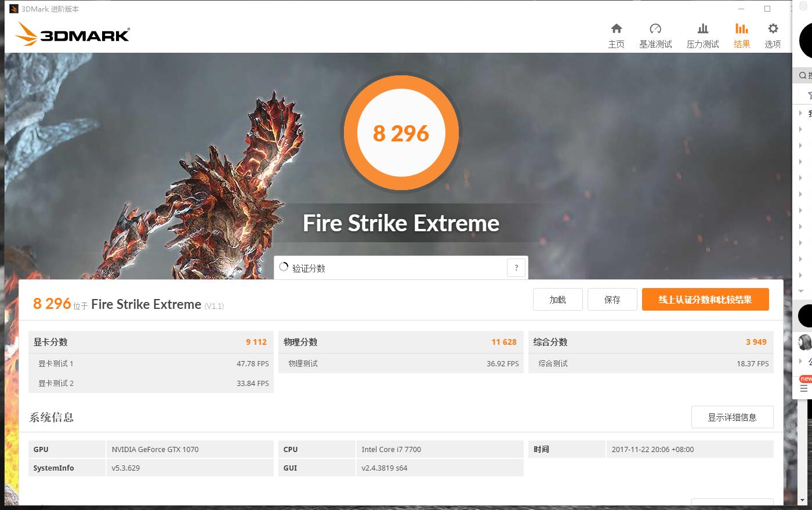Click the 33.84 FPS value
The height and width of the screenshot is (510, 812).
tap(253, 384)
